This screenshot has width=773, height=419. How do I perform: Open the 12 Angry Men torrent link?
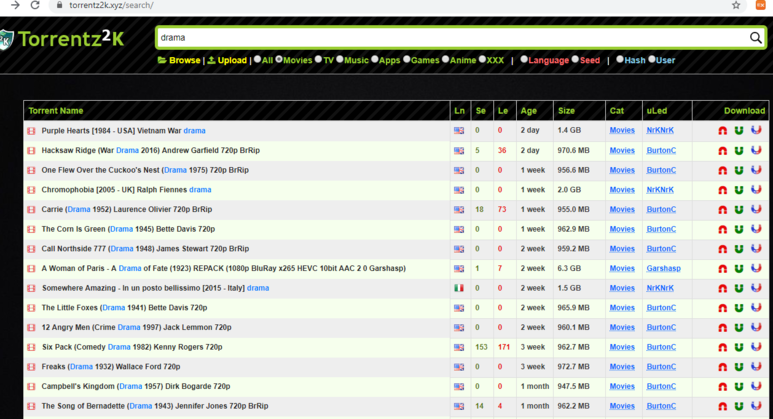tap(137, 327)
